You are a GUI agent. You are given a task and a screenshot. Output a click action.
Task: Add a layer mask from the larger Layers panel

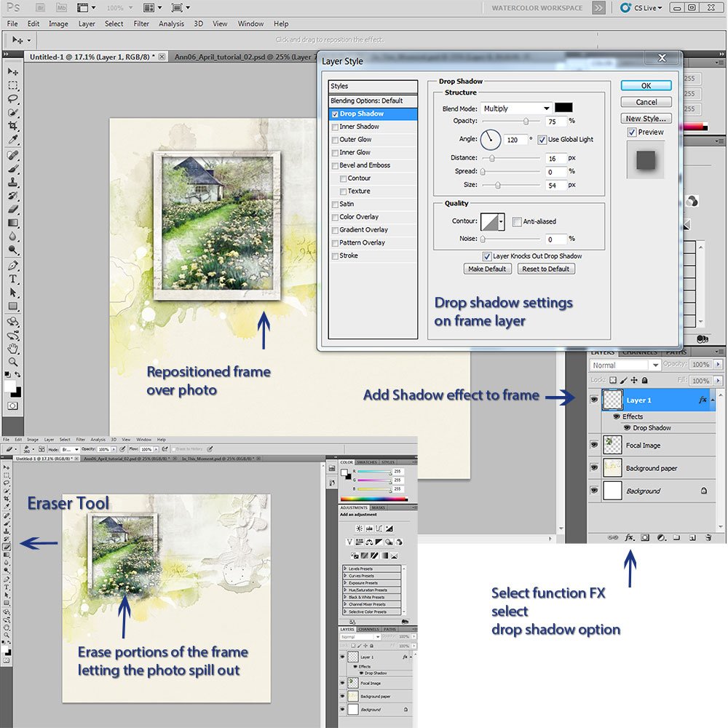pos(645,538)
